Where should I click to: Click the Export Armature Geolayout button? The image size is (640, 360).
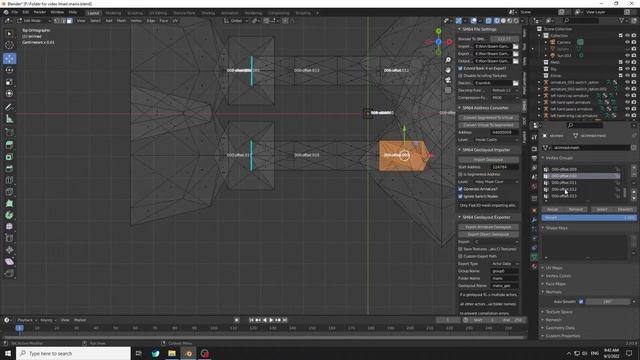click(488, 227)
